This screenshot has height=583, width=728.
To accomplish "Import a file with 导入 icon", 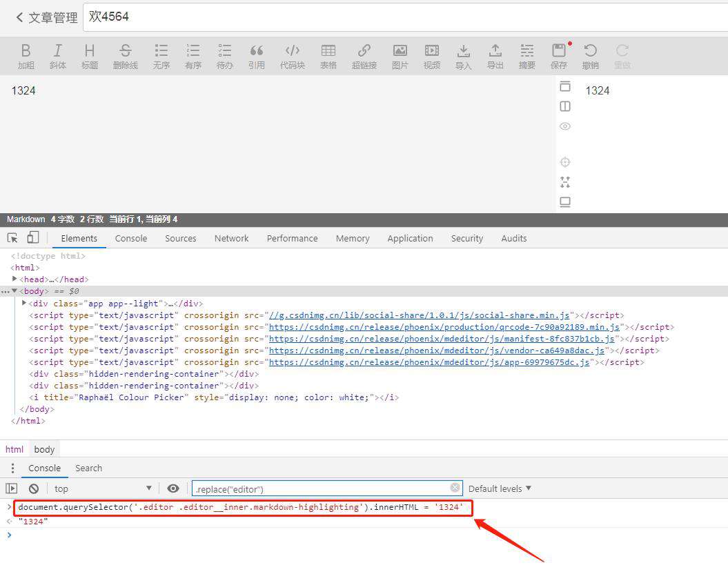I will (463, 56).
